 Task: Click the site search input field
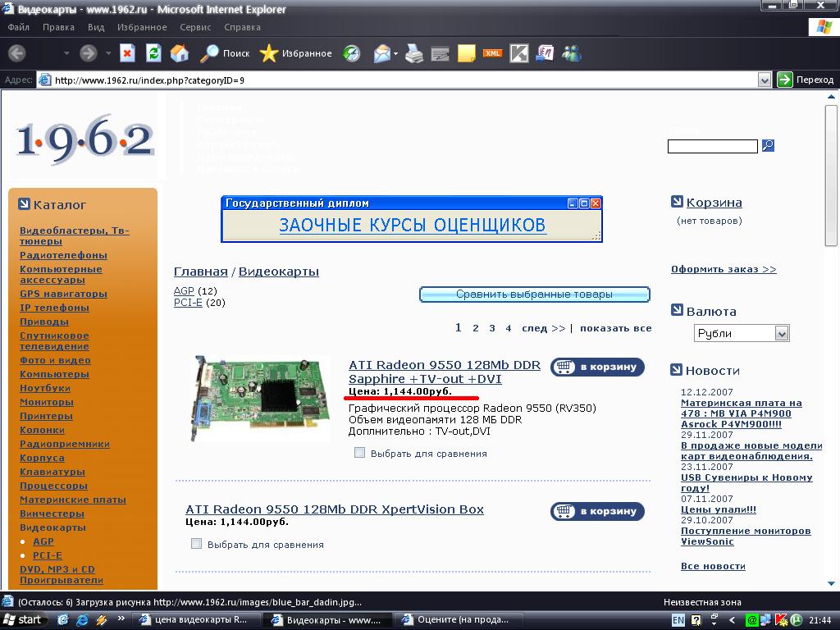click(713, 146)
